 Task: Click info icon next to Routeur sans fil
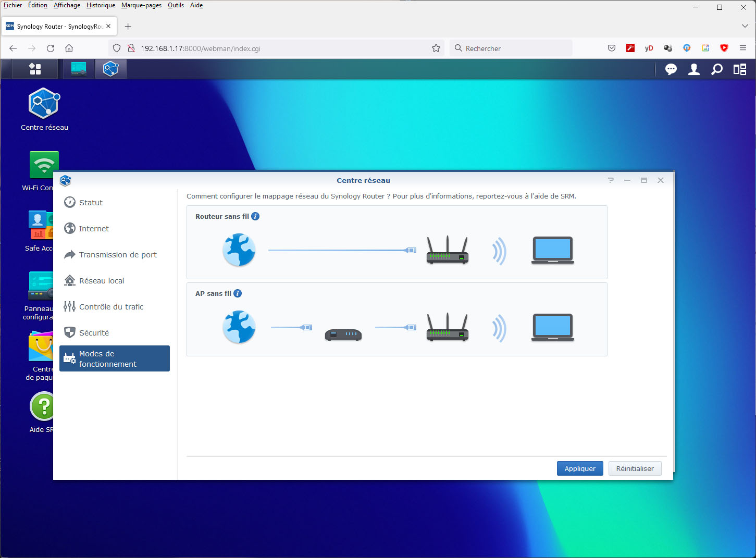(255, 216)
